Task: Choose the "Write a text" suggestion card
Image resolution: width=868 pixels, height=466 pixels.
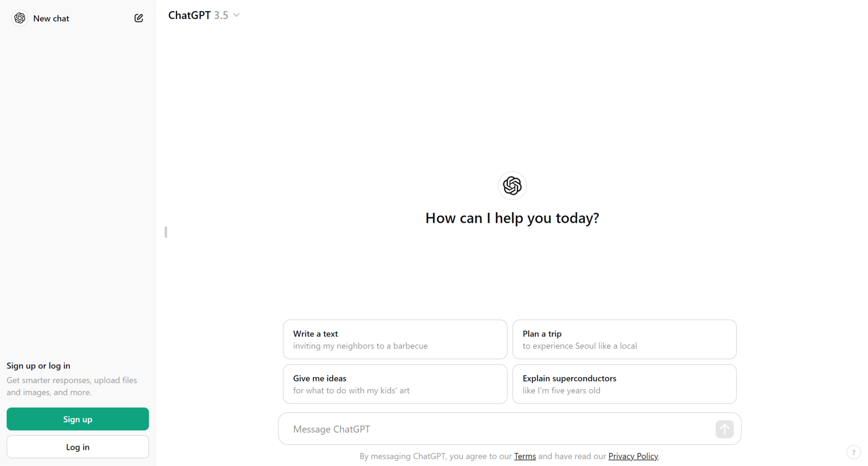Action: coord(395,339)
